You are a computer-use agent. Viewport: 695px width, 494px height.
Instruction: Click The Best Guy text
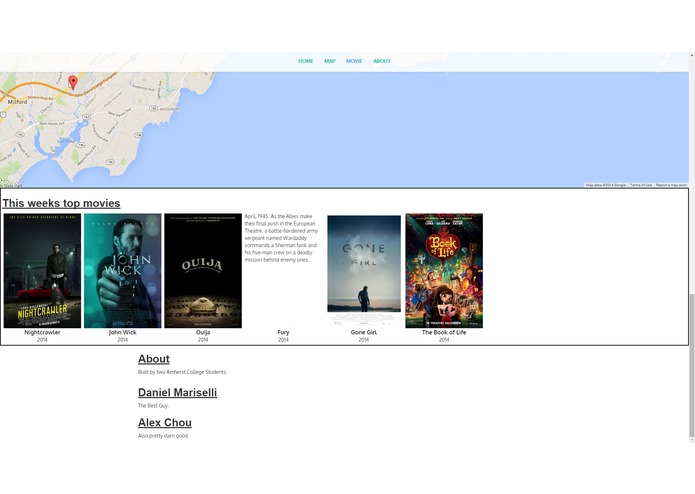153,406
